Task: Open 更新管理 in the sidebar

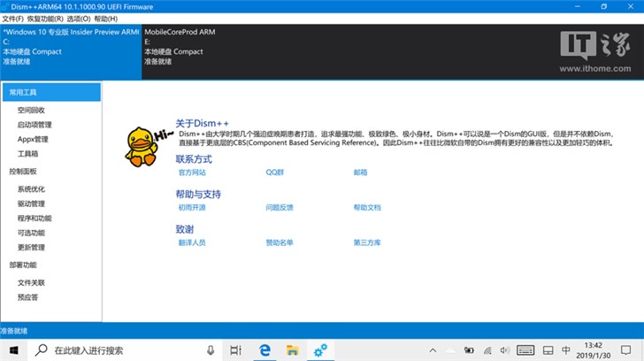Action: click(31, 248)
